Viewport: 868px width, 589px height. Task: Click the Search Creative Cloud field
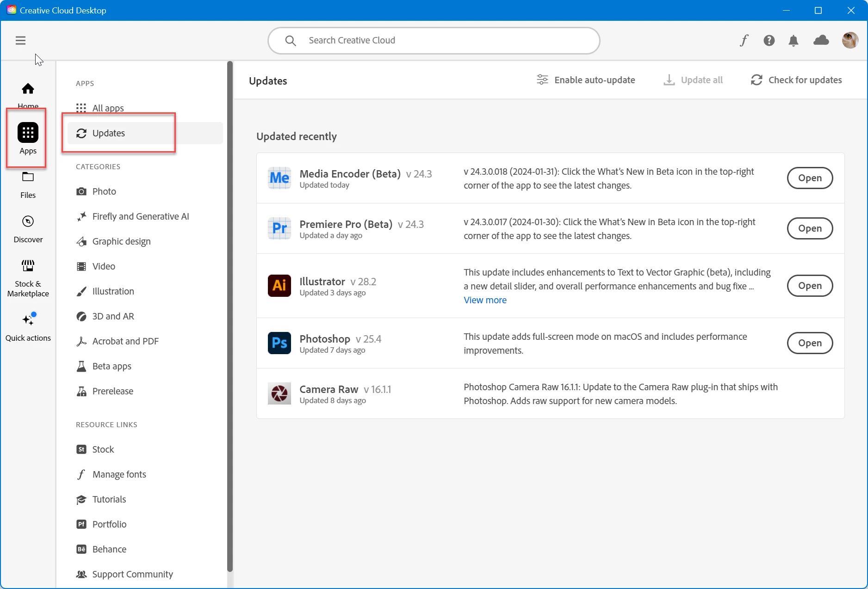(x=434, y=41)
